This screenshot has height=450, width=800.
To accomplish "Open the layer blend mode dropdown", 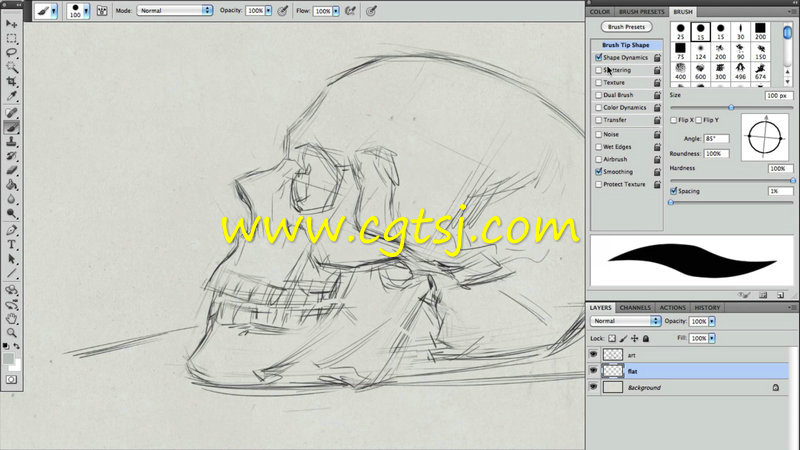I will click(626, 321).
